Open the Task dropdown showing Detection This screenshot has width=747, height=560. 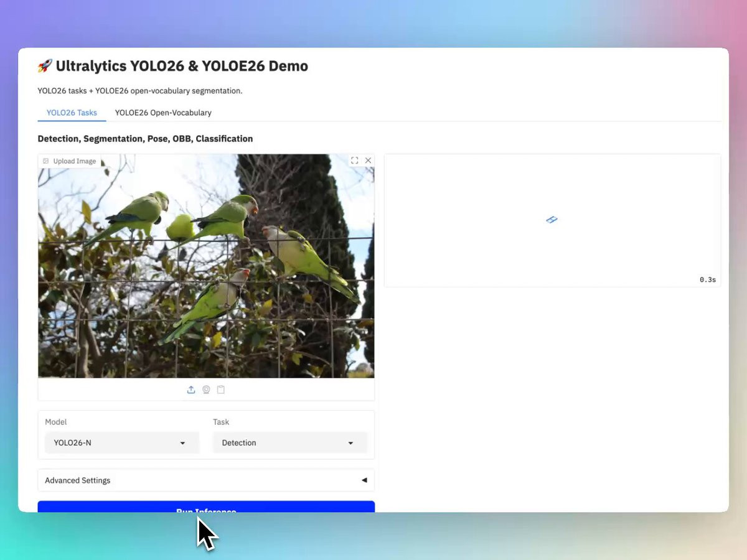click(290, 443)
